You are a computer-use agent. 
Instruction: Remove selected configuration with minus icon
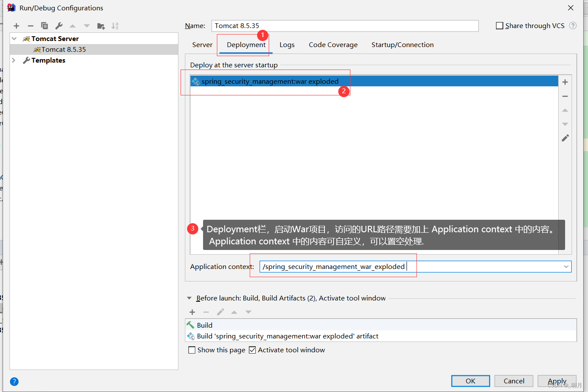click(30, 26)
